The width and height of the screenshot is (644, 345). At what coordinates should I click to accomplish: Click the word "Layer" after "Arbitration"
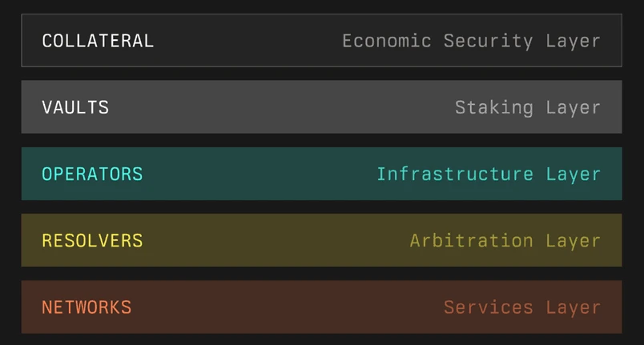574,240
